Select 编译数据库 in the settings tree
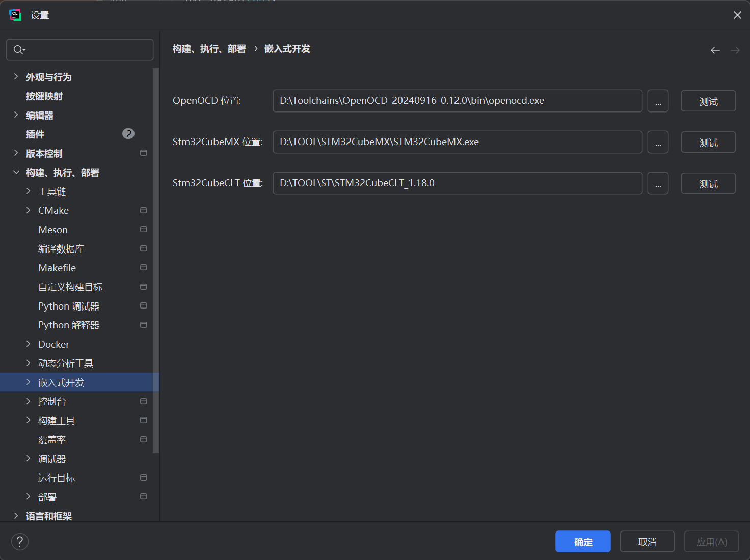Viewport: 750px width, 560px height. (61, 249)
